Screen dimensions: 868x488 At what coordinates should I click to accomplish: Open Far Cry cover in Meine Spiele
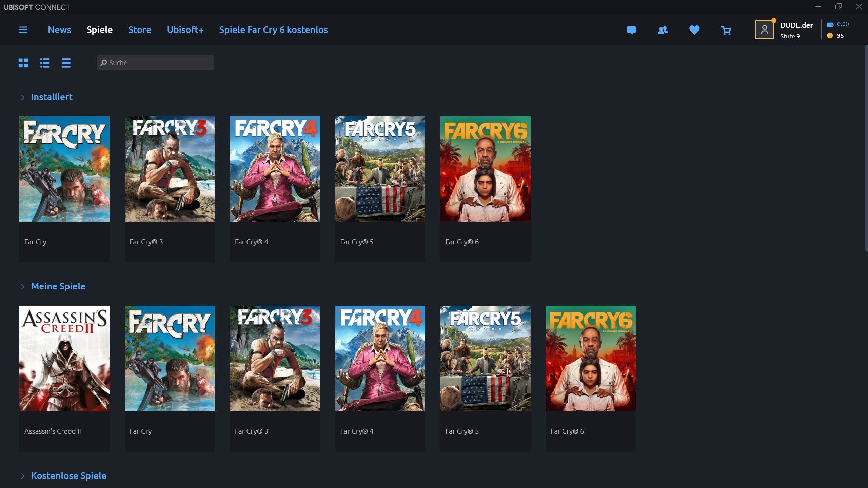click(x=170, y=358)
